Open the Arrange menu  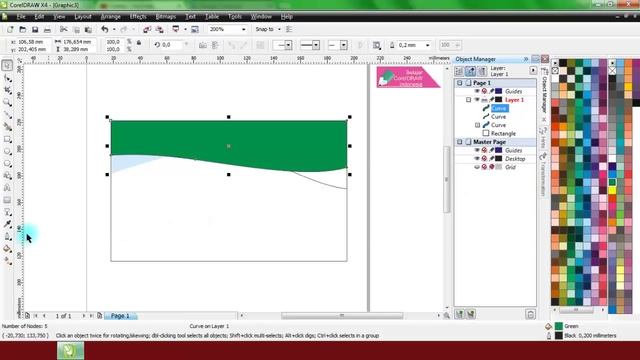[x=111, y=17]
